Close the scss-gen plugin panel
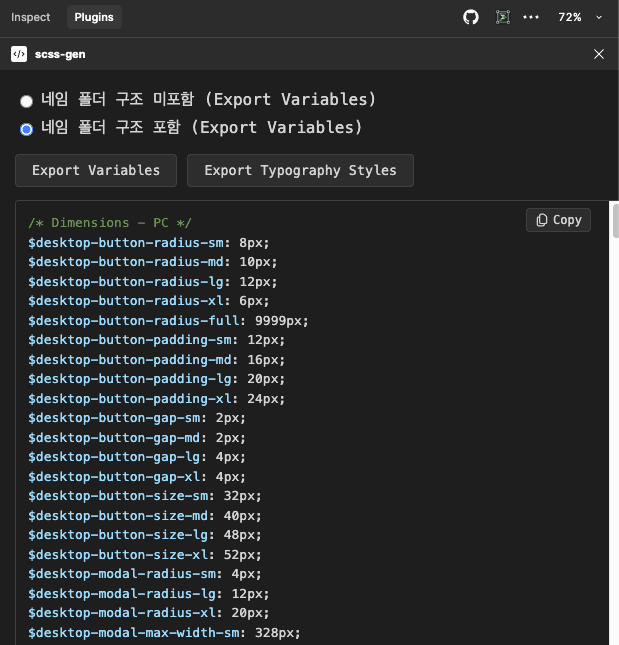 pos(599,54)
